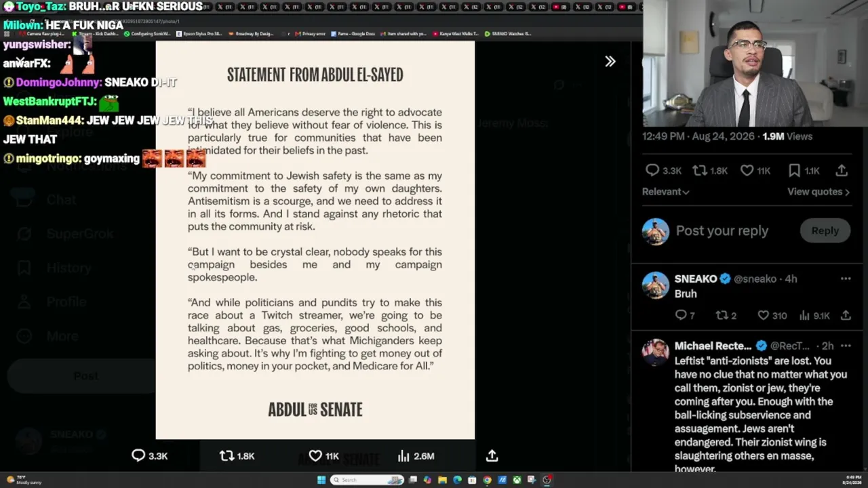
Task: Click the Statement from Abdul El-Sayed image
Action: click(315, 240)
